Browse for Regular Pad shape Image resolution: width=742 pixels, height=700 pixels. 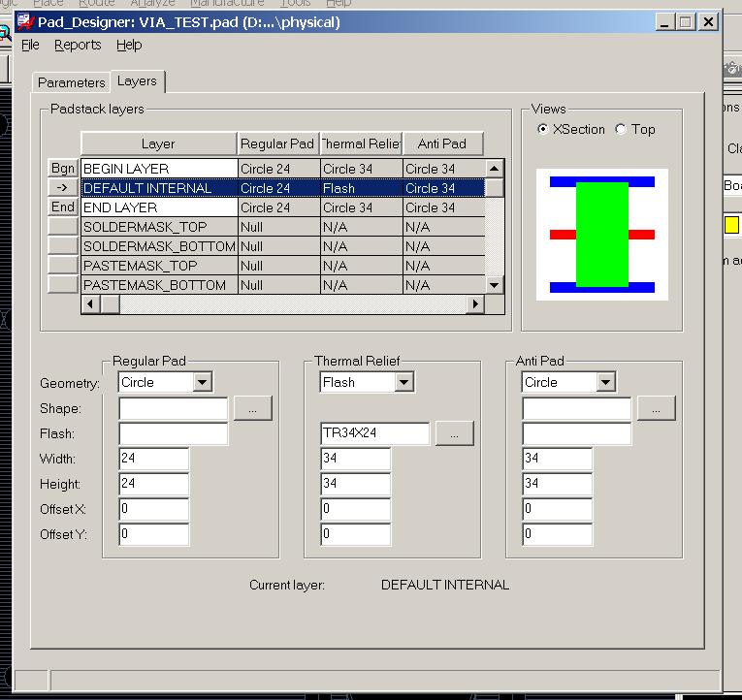(253, 409)
